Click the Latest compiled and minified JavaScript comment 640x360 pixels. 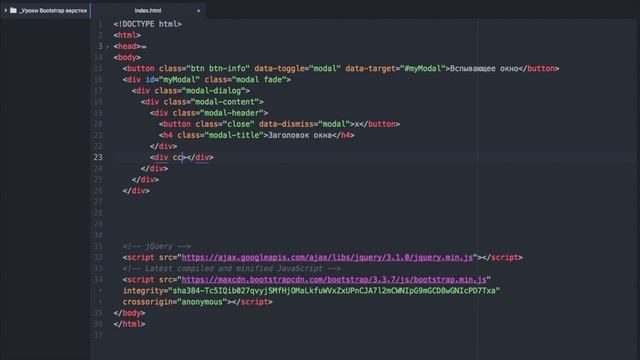(x=231, y=269)
